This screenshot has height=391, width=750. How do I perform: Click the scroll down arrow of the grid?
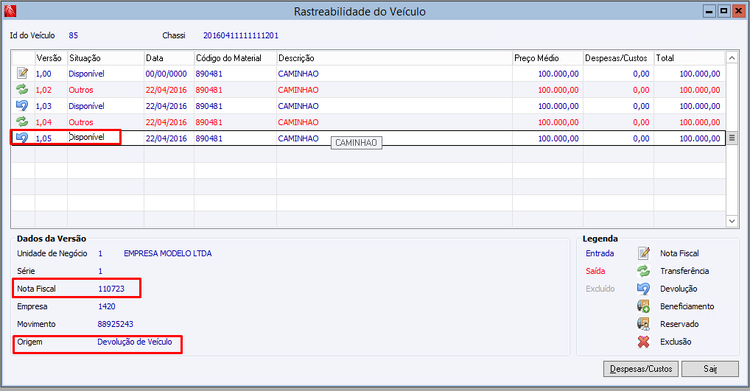(732, 221)
